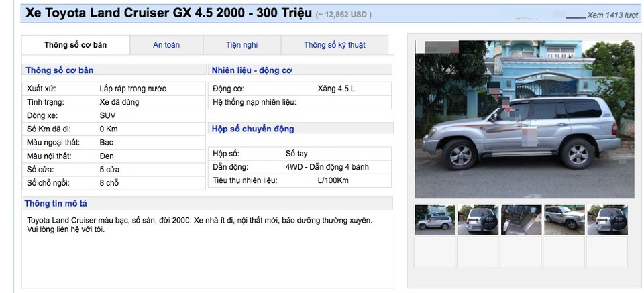Click the Hệ thống nạp nhiên liệu label
The image size is (644, 293).
click(254, 102)
